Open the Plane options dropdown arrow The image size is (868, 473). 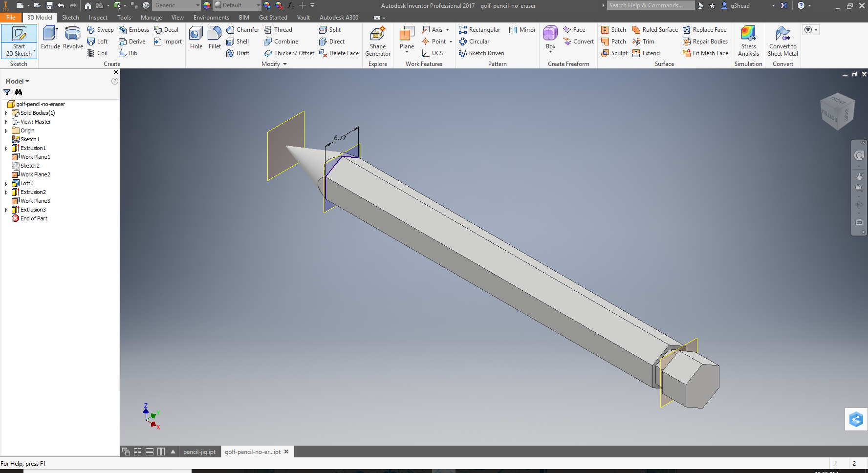407,52
